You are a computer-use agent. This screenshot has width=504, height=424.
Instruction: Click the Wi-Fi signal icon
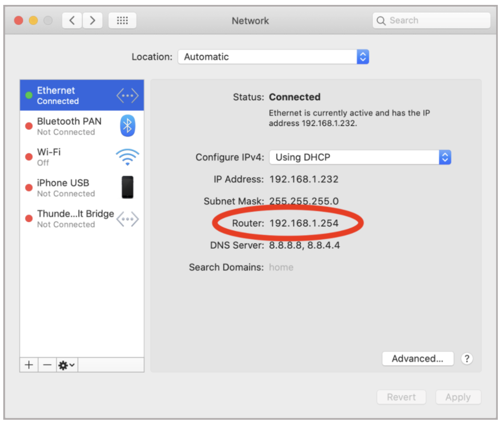127,157
